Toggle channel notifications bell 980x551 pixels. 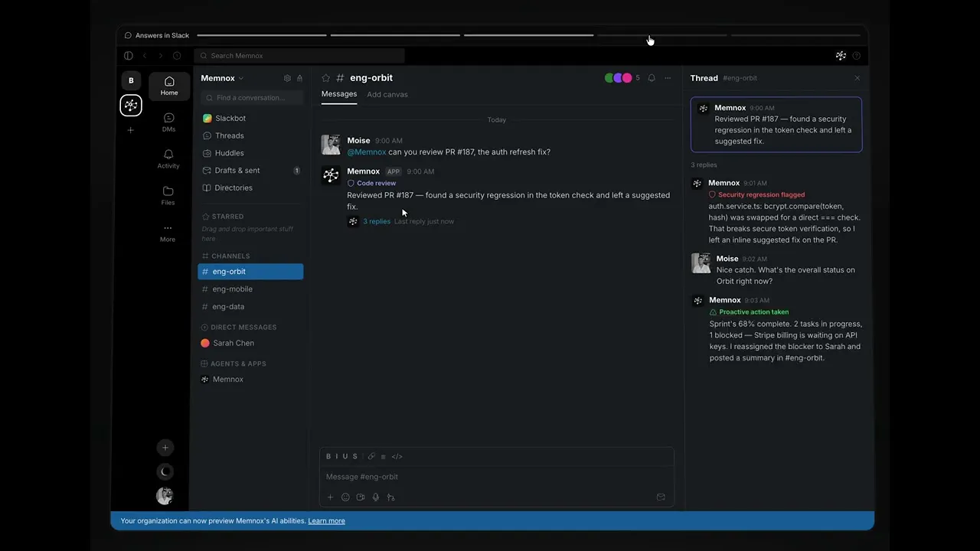(652, 78)
